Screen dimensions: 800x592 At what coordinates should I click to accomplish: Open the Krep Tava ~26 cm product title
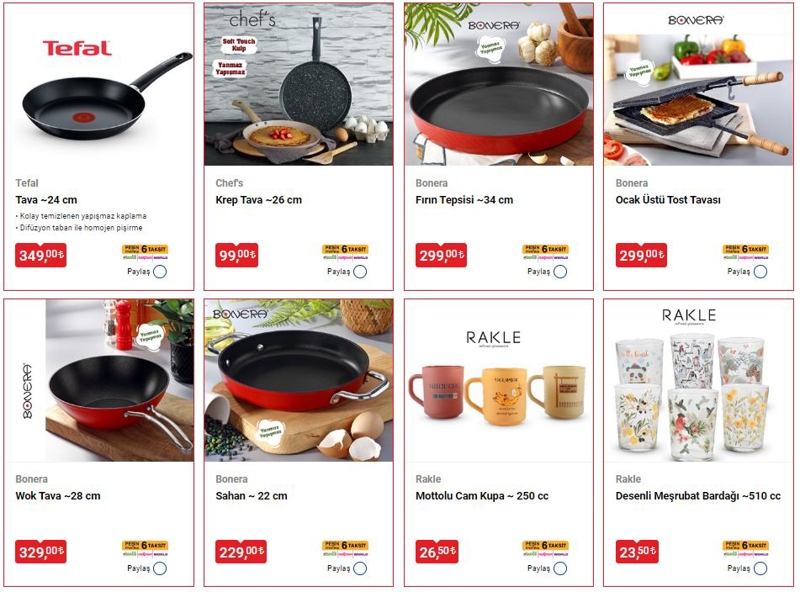tap(259, 200)
